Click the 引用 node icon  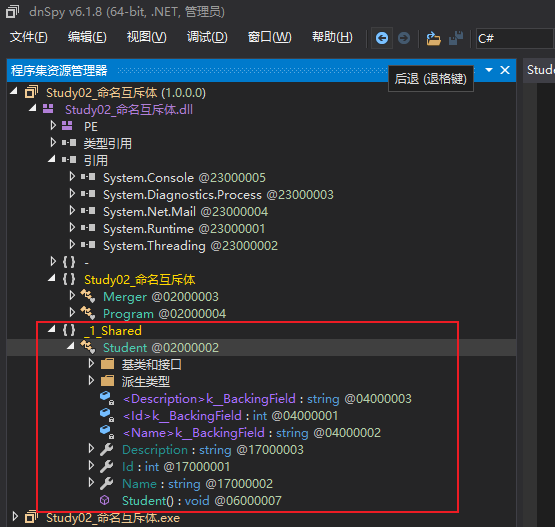69,160
